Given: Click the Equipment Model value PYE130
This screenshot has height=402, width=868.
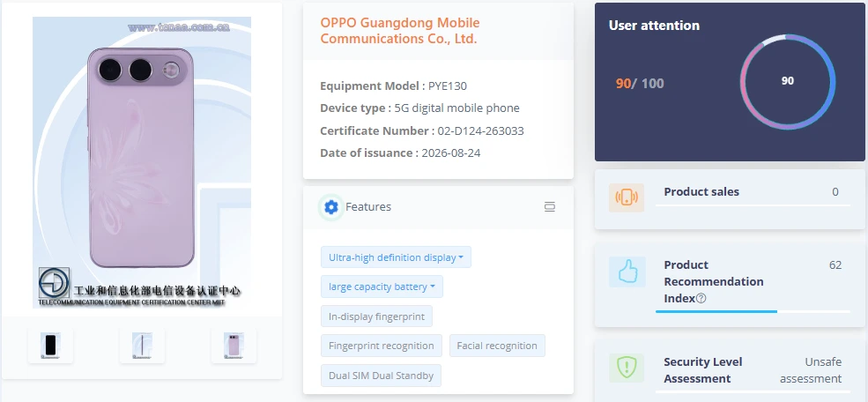Looking at the screenshot, I should coord(448,86).
